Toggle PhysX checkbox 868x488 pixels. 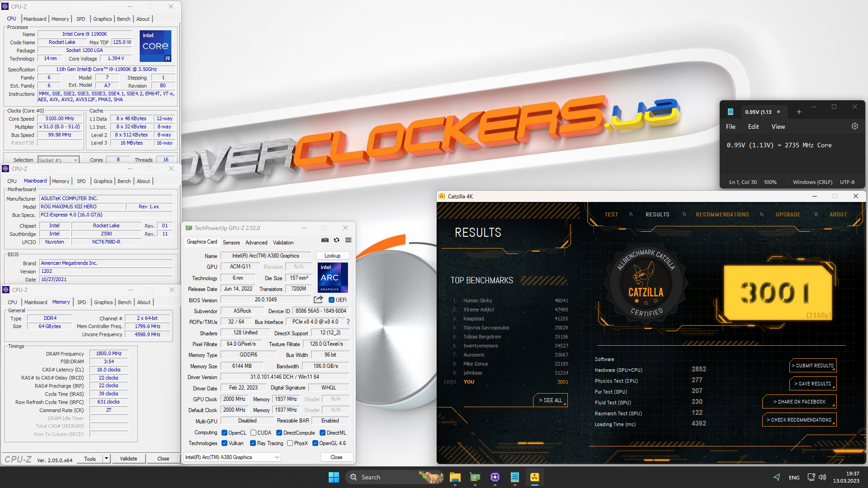pyautogui.click(x=290, y=443)
